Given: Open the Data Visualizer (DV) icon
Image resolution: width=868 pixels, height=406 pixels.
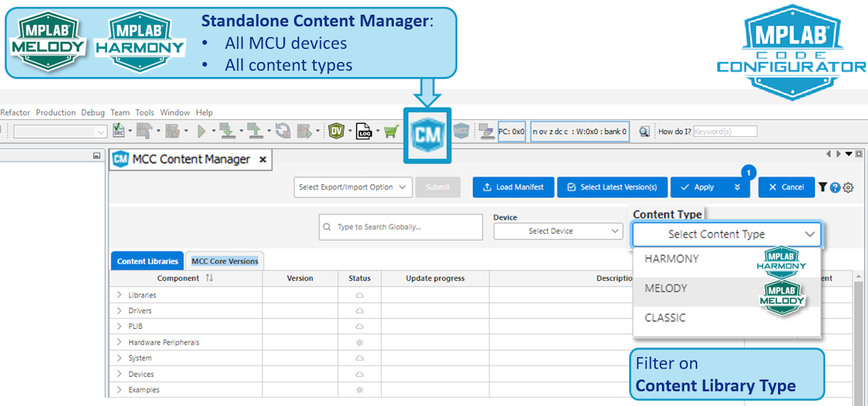Looking at the screenshot, I should pos(336,131).
